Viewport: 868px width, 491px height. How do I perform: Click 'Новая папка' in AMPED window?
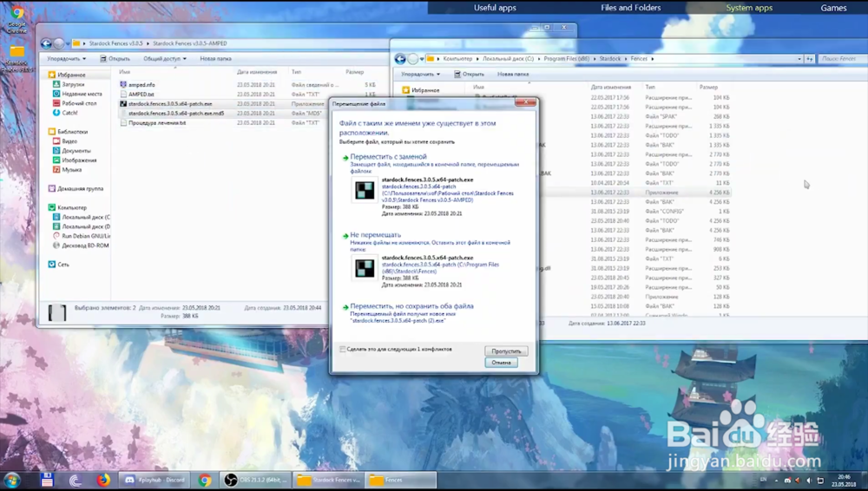215,59
